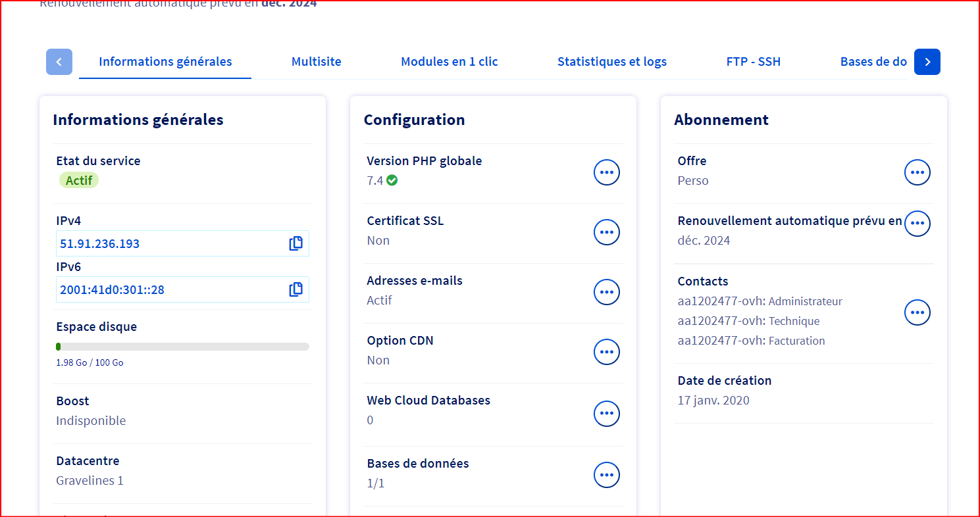This screenshot has width=980, height=517.
Task: Open options menu for Version PHP globale
Action: (x=607, y=172)
